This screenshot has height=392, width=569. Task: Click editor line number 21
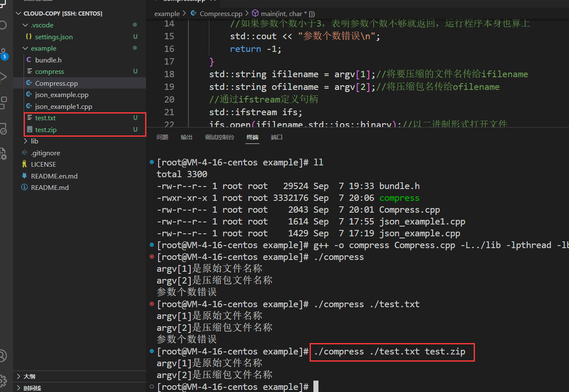coord(169,112)
